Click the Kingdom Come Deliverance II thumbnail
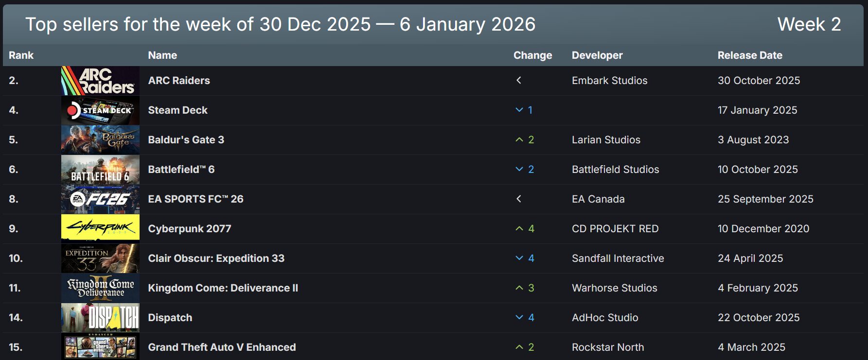 (100, 288)
